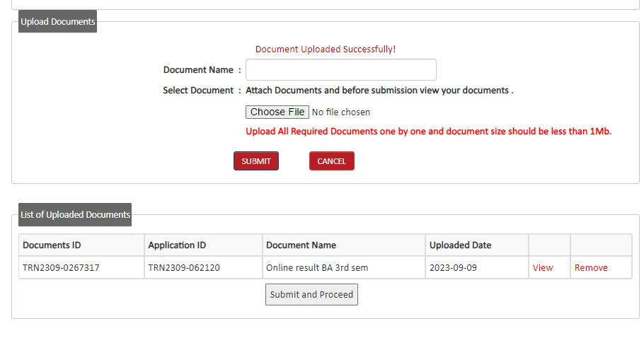Screen dimensions: 644x338
Task: Select the application ID TRN2309-062120
Action: point(183,268)
